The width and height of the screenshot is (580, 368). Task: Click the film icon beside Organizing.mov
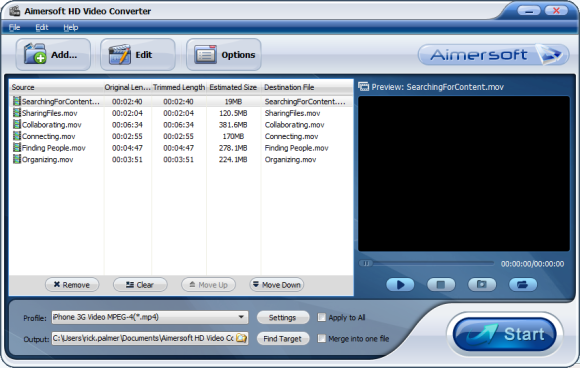click(x=17, y=159)
